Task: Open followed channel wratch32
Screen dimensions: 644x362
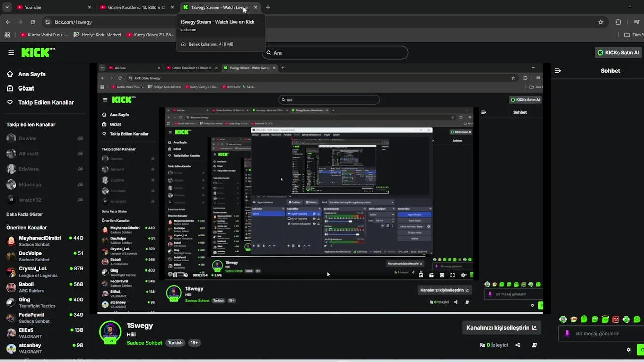Action: click(x=44, y=200)
